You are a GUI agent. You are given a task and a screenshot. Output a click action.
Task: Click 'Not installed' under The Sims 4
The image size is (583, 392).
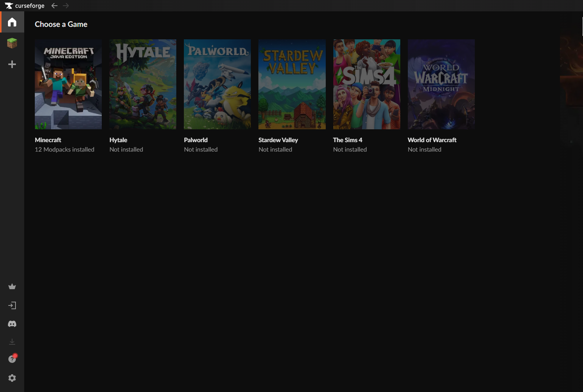click(350, 149)
